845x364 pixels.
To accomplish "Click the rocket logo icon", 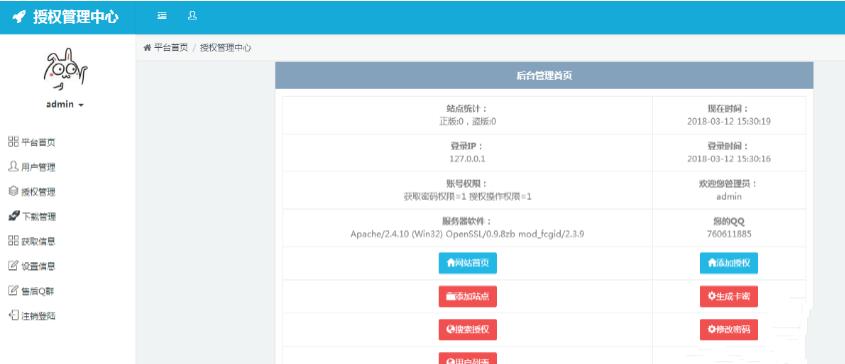I will [19, 17].
